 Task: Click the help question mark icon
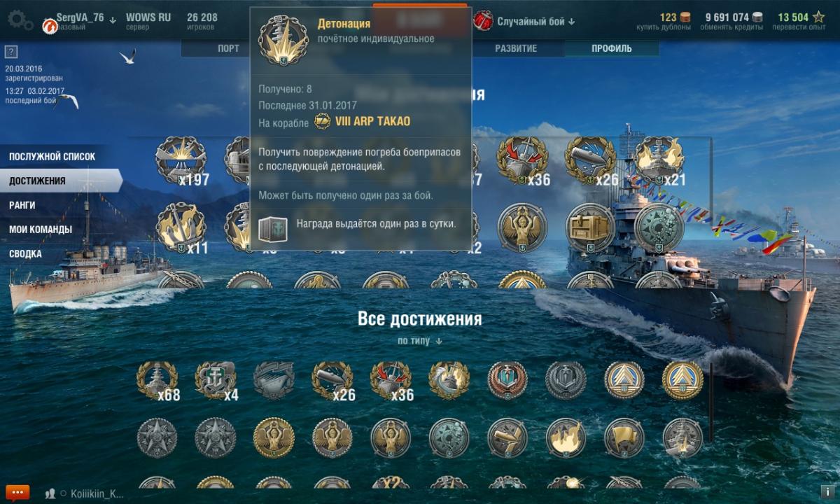point(10,52)
